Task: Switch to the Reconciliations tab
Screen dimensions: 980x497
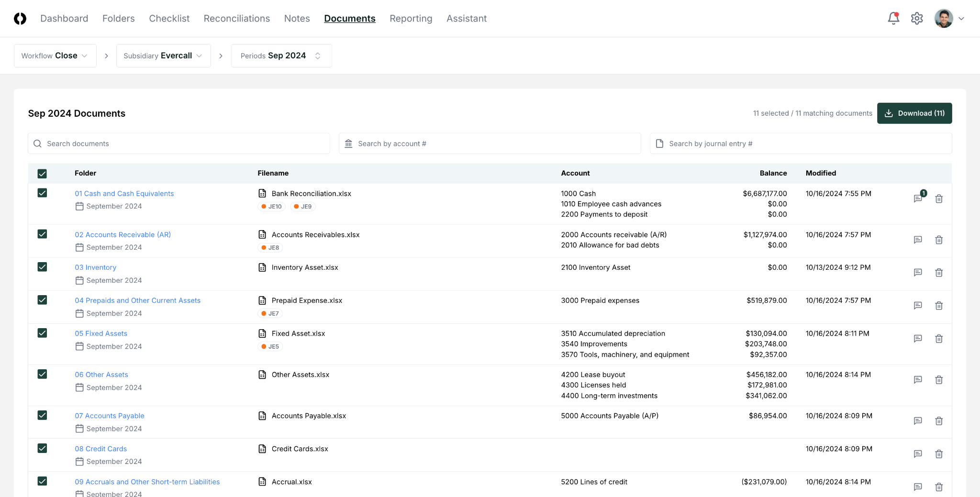Action: pyautogui.click(x=236, y=18)
